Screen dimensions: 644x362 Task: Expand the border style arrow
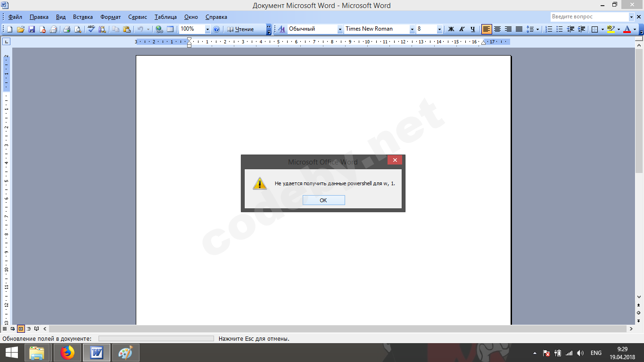603,29
